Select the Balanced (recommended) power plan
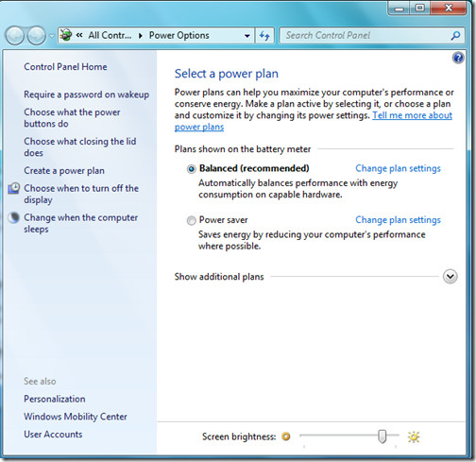476x462 pixels. coord(191,169)
